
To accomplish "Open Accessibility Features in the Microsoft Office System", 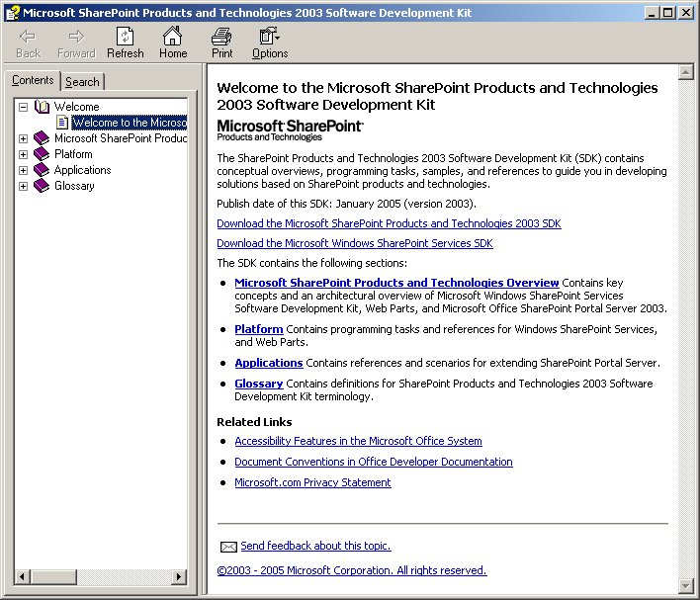I will click(x=359, y=441).
